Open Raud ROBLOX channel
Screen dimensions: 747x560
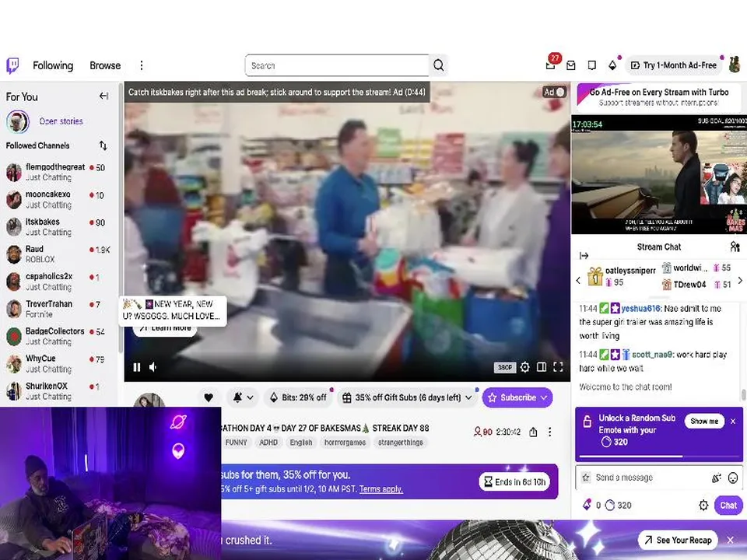click(58, 254)
